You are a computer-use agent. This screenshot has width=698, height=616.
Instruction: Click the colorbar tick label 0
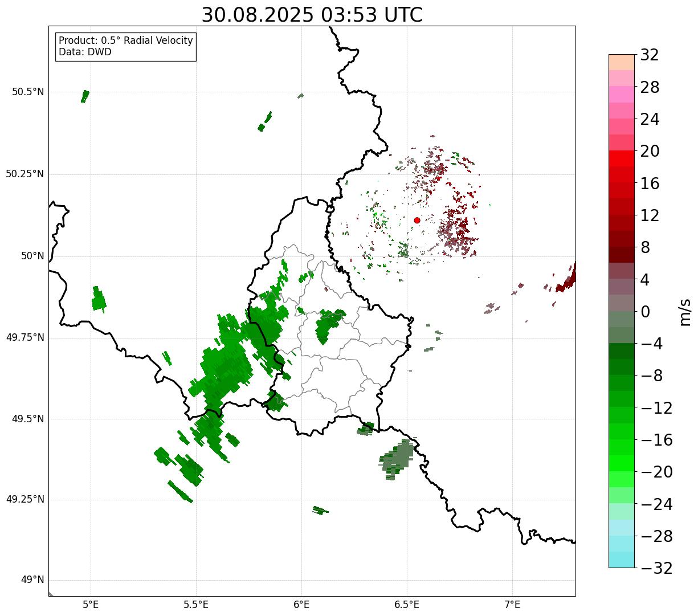645,312
